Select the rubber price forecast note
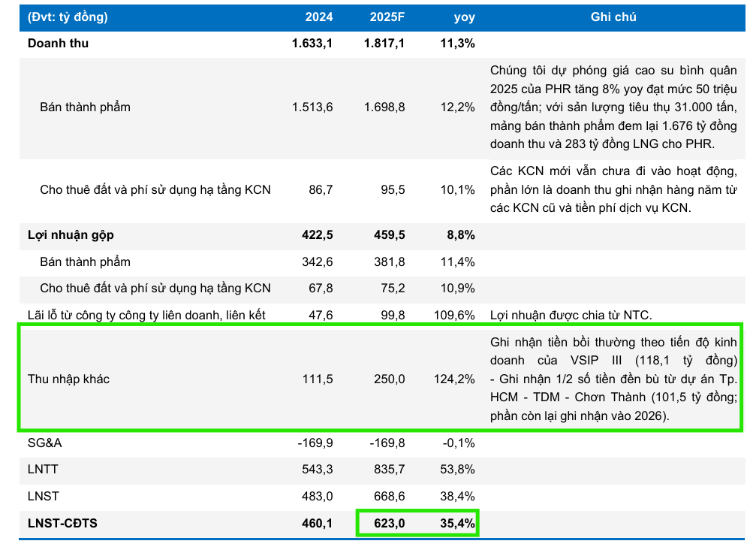This screenshot has width=756, height=550. tap(613, 107)
